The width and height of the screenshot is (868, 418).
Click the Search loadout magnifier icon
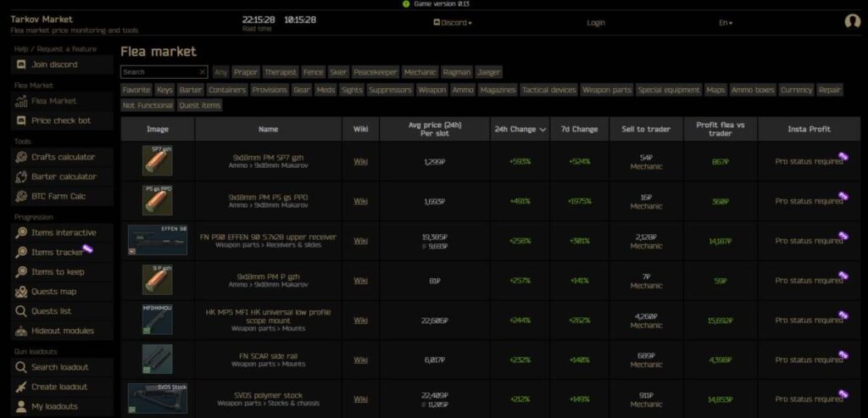[22, 367]
